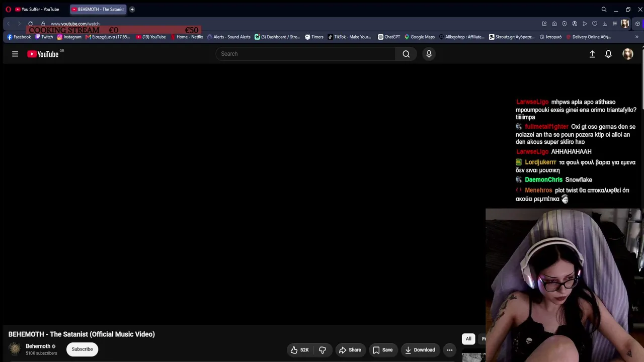Image resolution: width=644 pixels, height=362 pixels.
Task: Open the Gmail inbox bookmark
Action: point(108,37)
